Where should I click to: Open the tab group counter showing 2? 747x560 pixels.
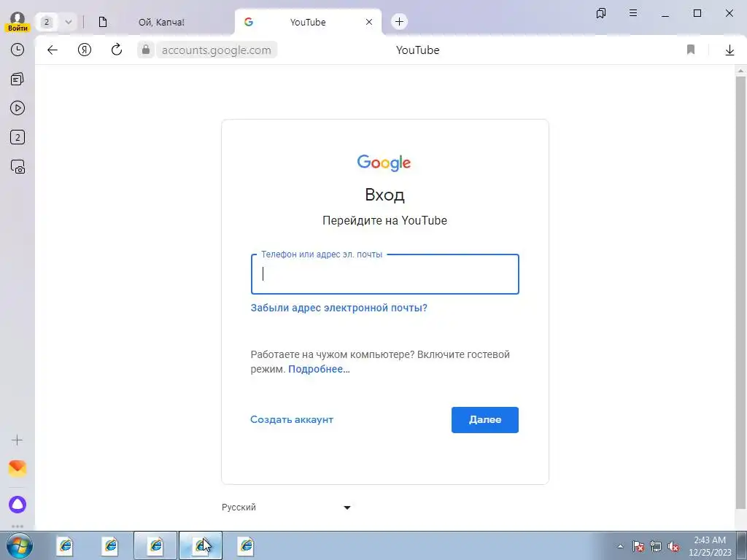coord(47,22)
